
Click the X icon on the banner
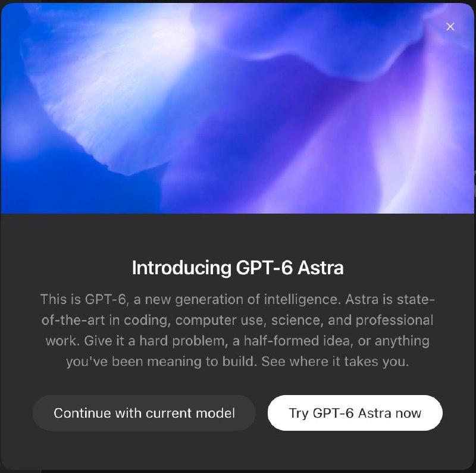point(450,27)
